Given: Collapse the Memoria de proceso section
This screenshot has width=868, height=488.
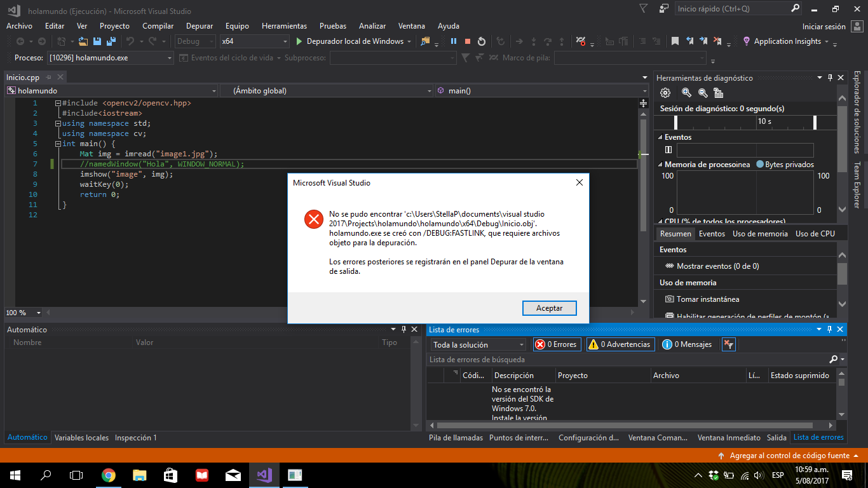Looking at the screenshot, I should coord(660,165).
